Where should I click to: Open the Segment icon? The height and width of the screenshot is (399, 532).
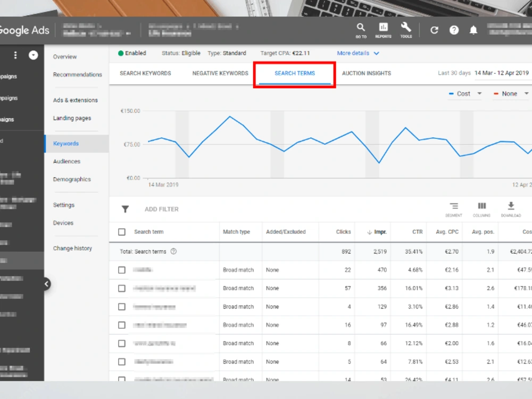click(454, 209)
